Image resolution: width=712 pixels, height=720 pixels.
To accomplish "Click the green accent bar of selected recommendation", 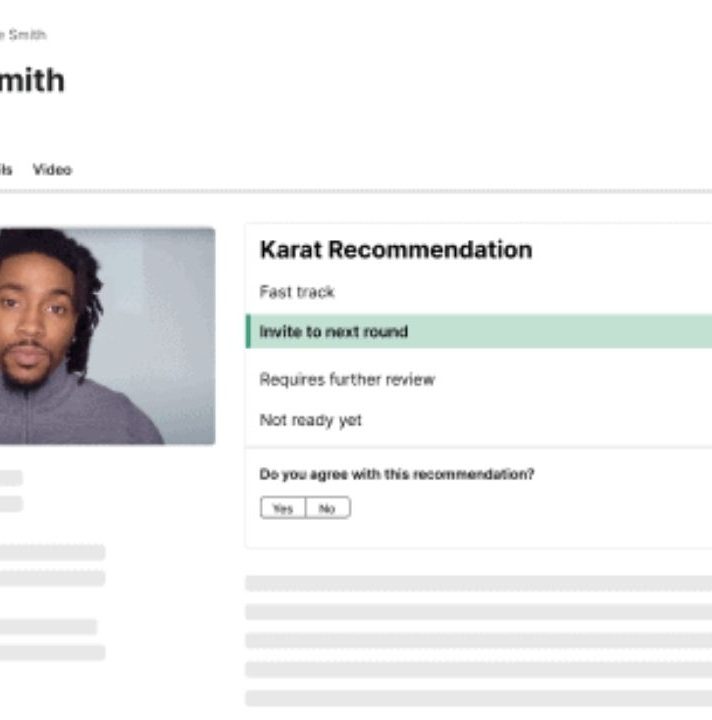I will click(x=248, y=332).
